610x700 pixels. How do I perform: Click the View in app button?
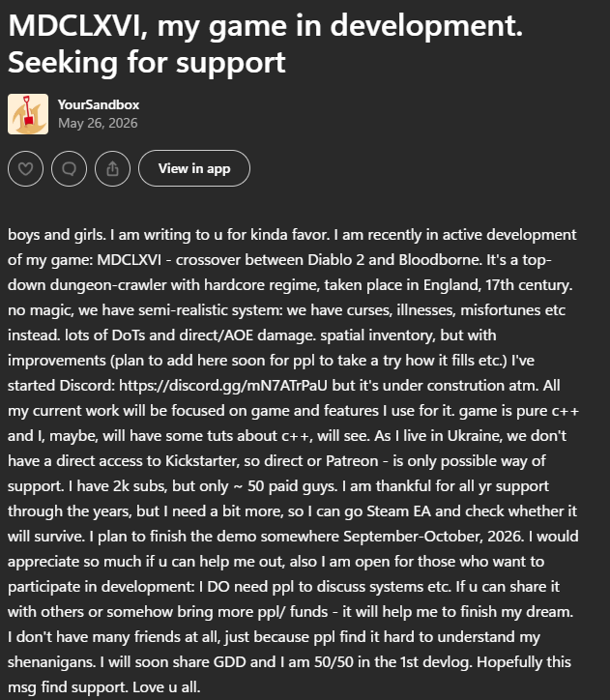(194, 168)
